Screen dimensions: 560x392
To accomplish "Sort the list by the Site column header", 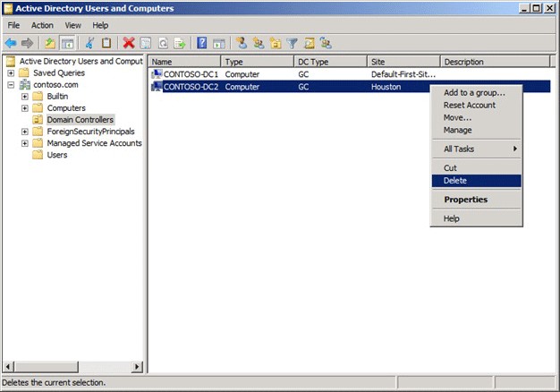I will point(403,62).
